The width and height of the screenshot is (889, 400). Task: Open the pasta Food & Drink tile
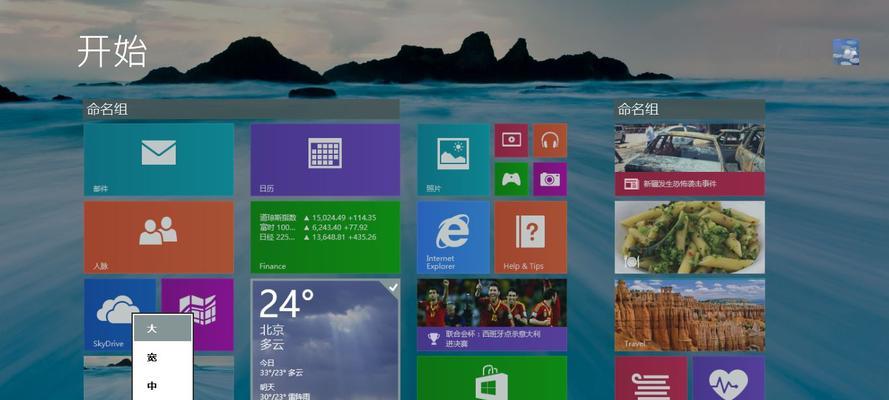click(690, 237)
